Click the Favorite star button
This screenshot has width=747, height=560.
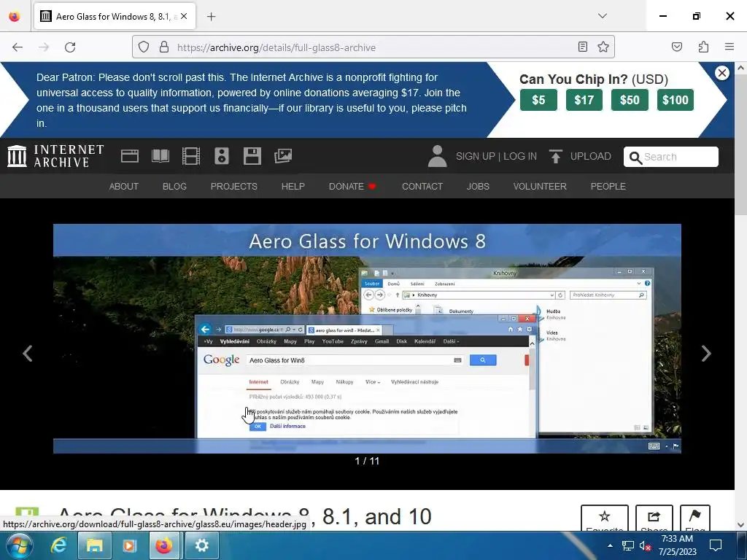605,518
